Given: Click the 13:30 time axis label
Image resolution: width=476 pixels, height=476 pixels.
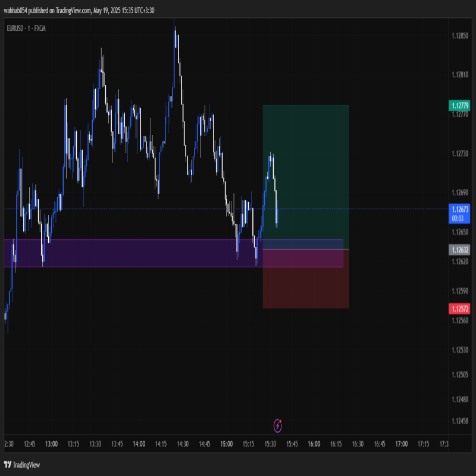Looking at the screenshot, I should click(x=95, y=444).
